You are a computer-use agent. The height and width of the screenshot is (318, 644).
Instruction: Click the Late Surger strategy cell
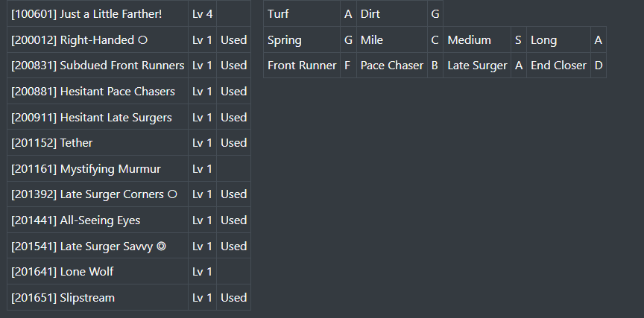coord(477,66)
